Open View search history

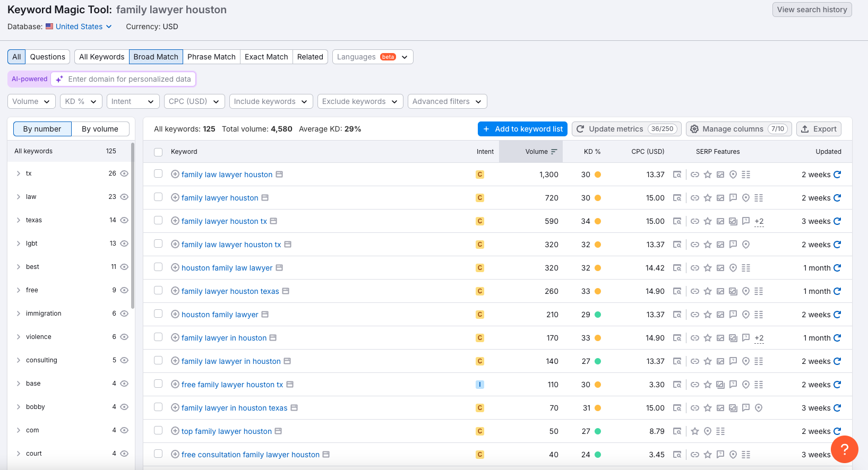[x=812, y=10]
